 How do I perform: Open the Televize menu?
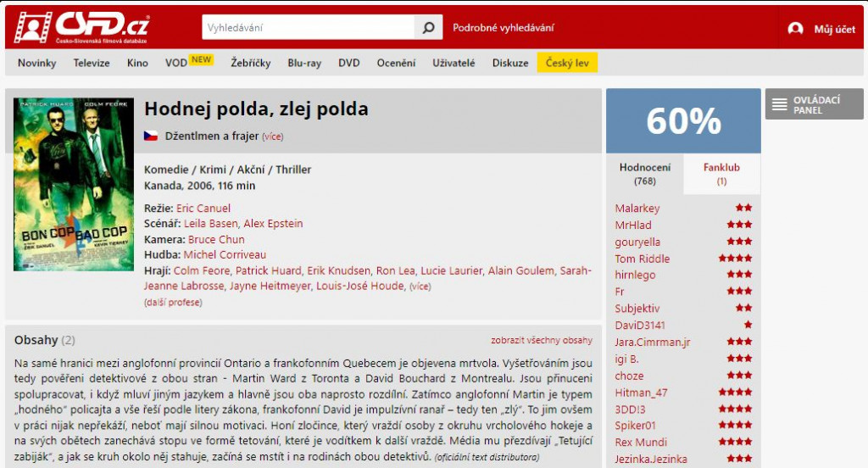92,63
